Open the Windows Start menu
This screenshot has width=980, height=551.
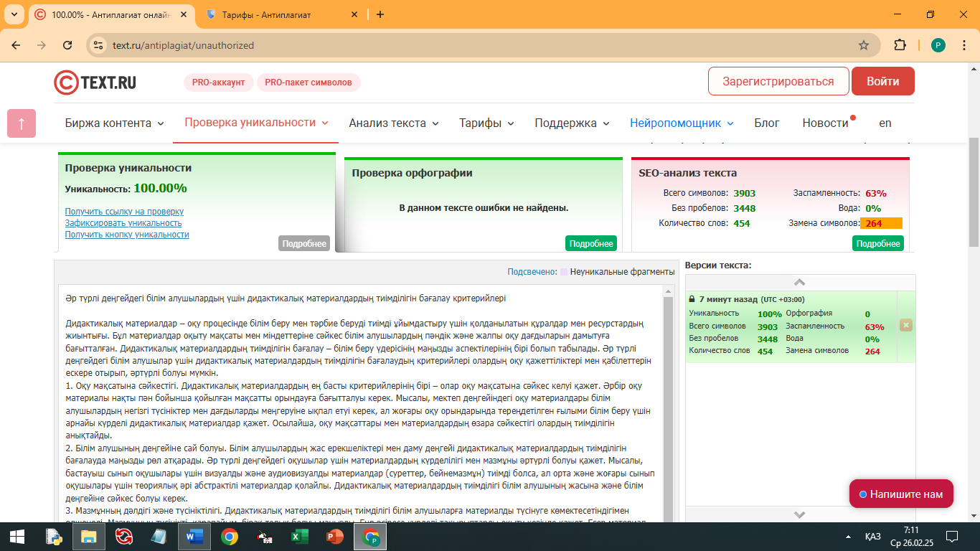click(17, 536)
